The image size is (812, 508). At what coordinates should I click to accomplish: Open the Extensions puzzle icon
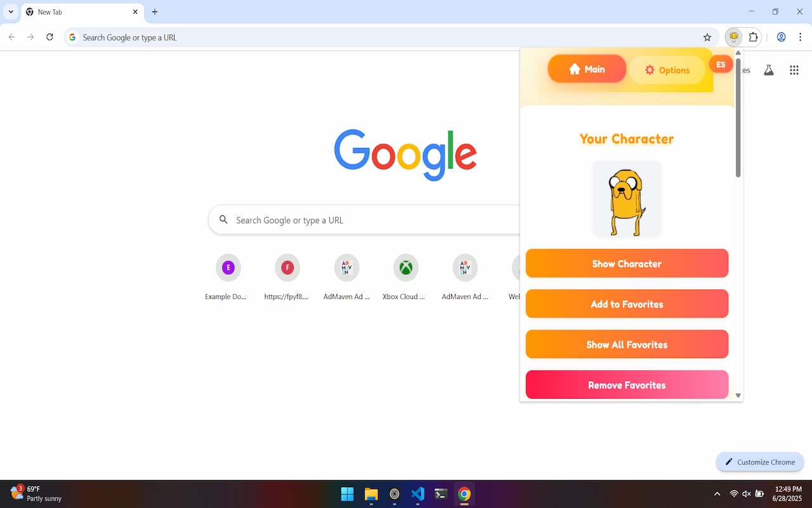tap(753, 37)
